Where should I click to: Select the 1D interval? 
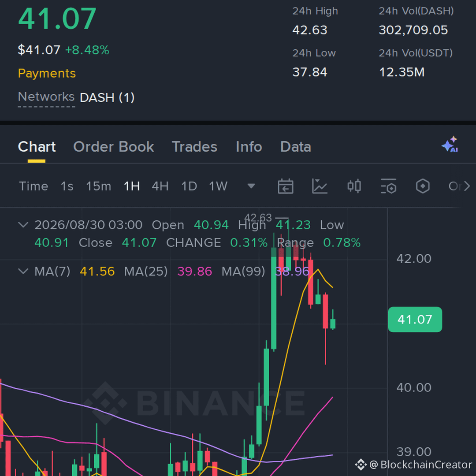pyautogui.click(x=189, y=186)
